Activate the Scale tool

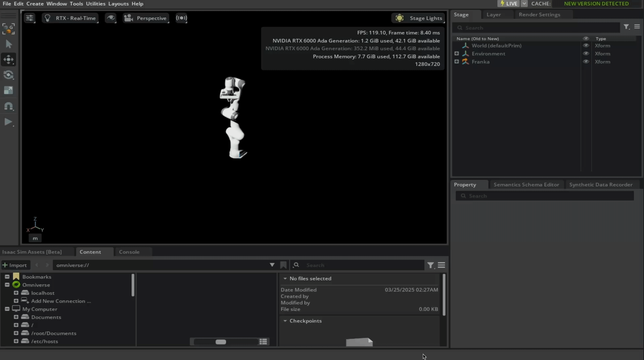(x=8, y=90)
